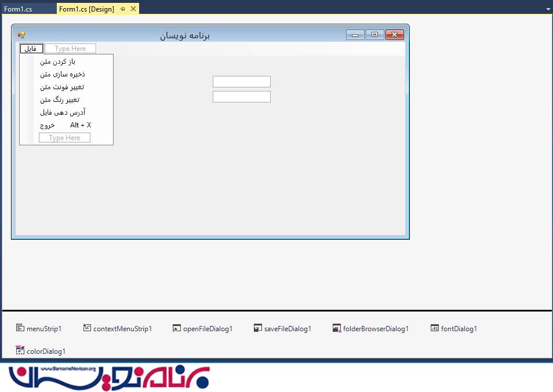Click the red close button on the form
Image resolution: width=553 pixels, height=392 pixels.
(395, 35)
